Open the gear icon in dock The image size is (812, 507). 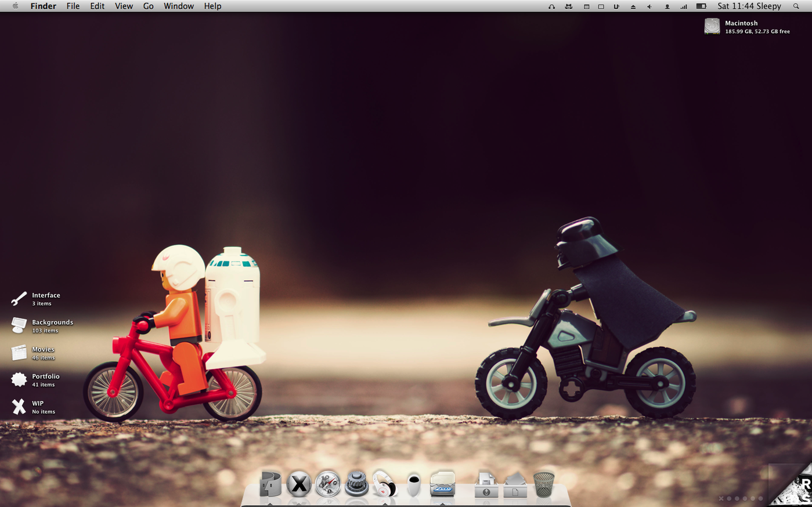pyautogui.click(x=356, y=484)
